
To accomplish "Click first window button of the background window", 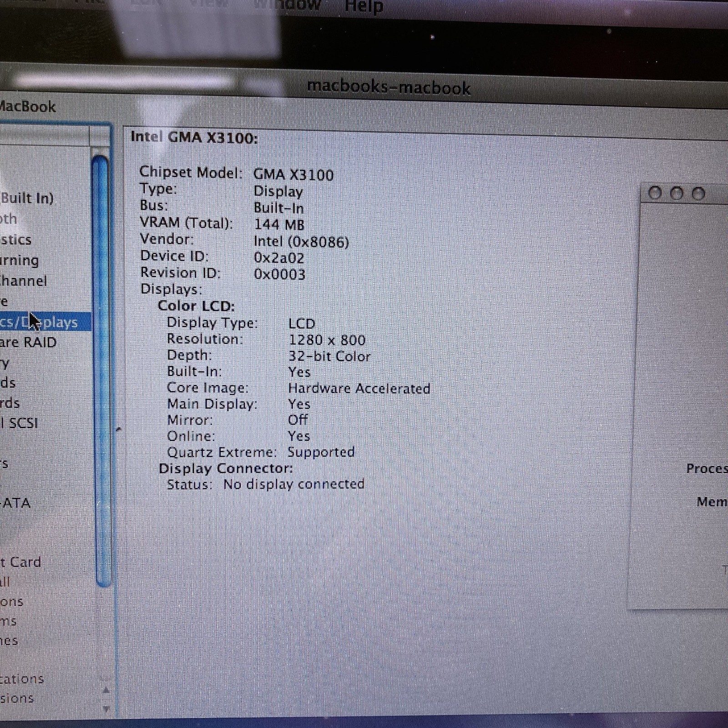I will (655, 193).
